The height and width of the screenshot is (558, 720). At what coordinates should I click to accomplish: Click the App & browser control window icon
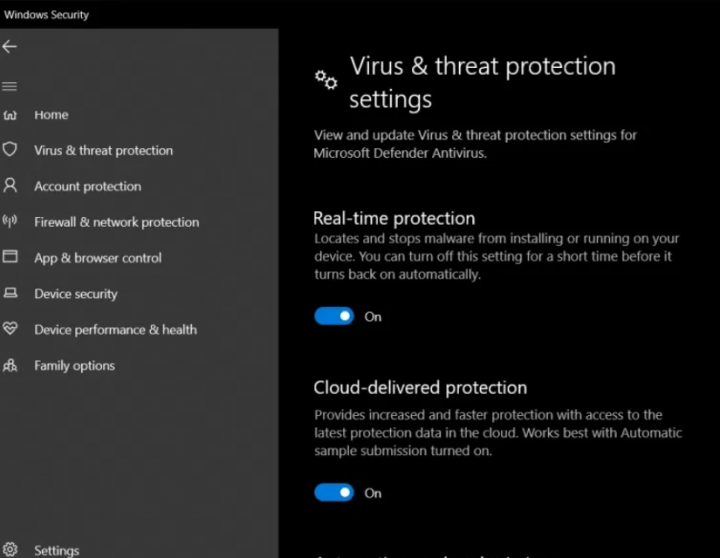pos(10,257)
